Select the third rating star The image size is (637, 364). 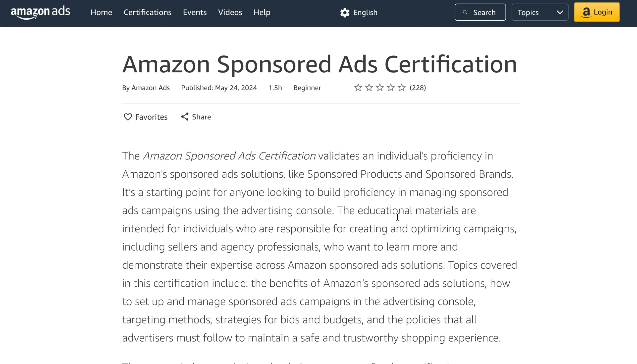click(380, 88)
